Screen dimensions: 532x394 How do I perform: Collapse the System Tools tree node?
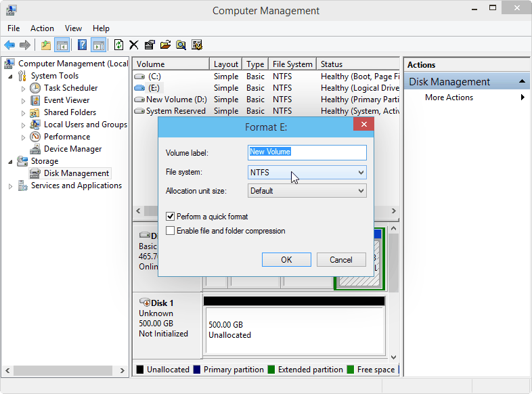coord(11,76)
